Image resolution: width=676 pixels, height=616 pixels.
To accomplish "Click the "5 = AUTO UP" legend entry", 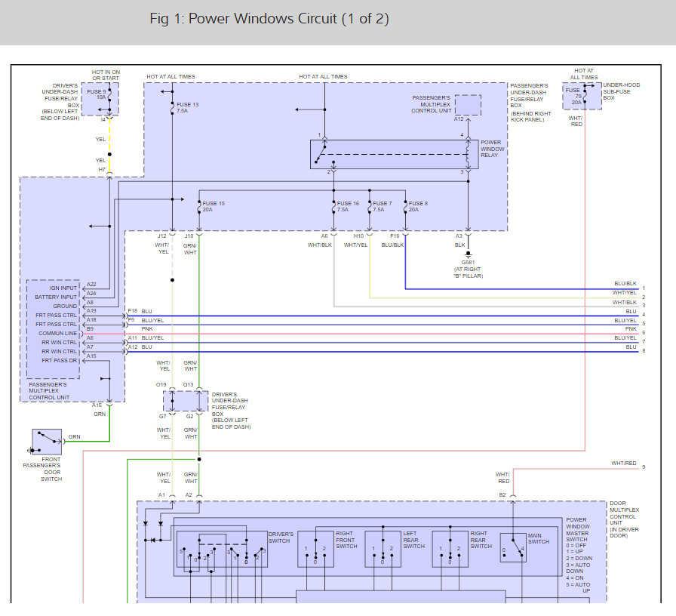I will pos(578,587).
